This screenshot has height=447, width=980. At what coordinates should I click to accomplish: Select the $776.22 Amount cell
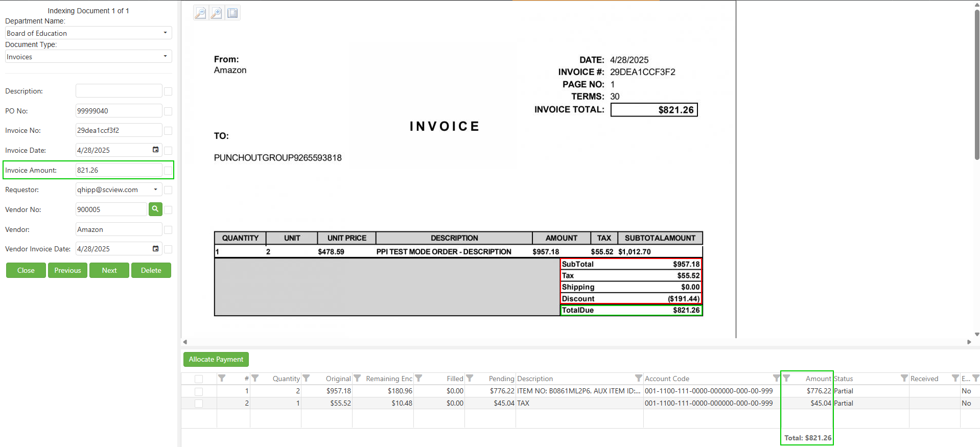pyautogui.click(x=807, y=391)
